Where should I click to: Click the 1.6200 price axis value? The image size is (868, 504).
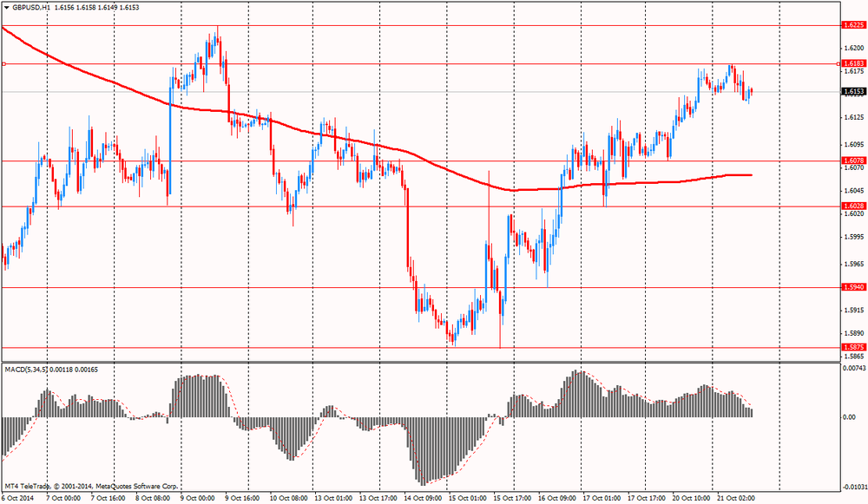coord(852,49)
